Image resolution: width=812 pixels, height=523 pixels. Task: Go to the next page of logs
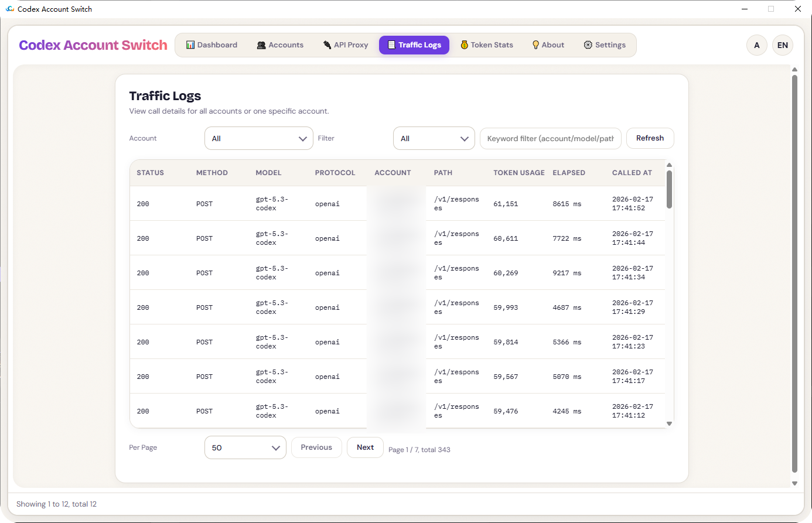point(365,447)
